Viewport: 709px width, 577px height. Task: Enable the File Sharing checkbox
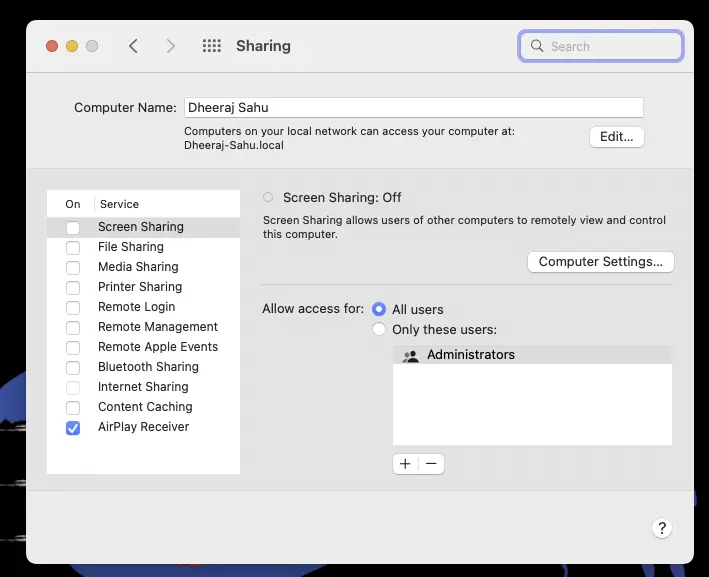[73, 248]
